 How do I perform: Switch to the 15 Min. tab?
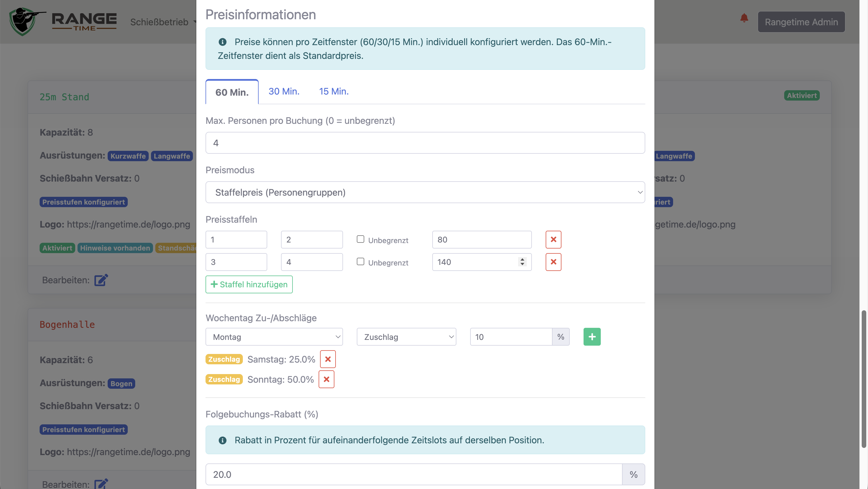click(x=334, y=91)
